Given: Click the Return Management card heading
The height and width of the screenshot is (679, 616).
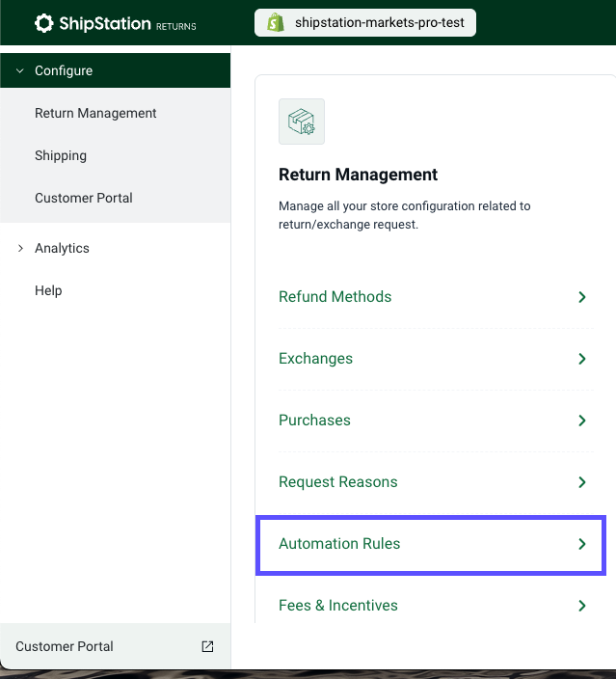Looking at the screenshot, I should pyautogui.click(x=358, y=175).
